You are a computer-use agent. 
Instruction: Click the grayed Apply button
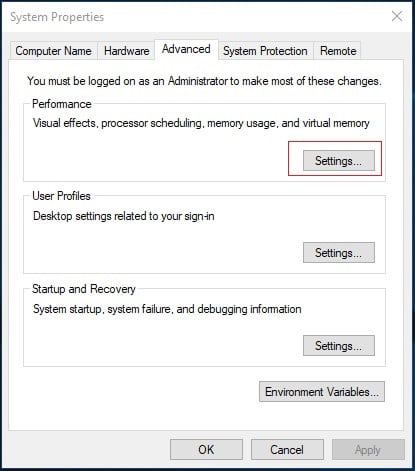click(368, 450)
